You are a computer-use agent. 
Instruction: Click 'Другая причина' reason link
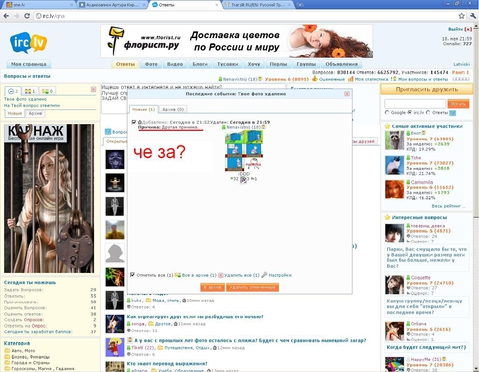180,127
